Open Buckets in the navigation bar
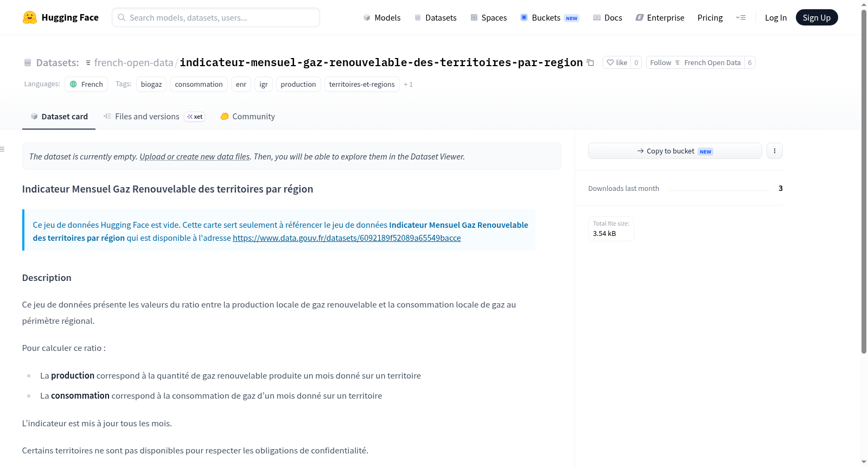 click(x=550, y=17)
